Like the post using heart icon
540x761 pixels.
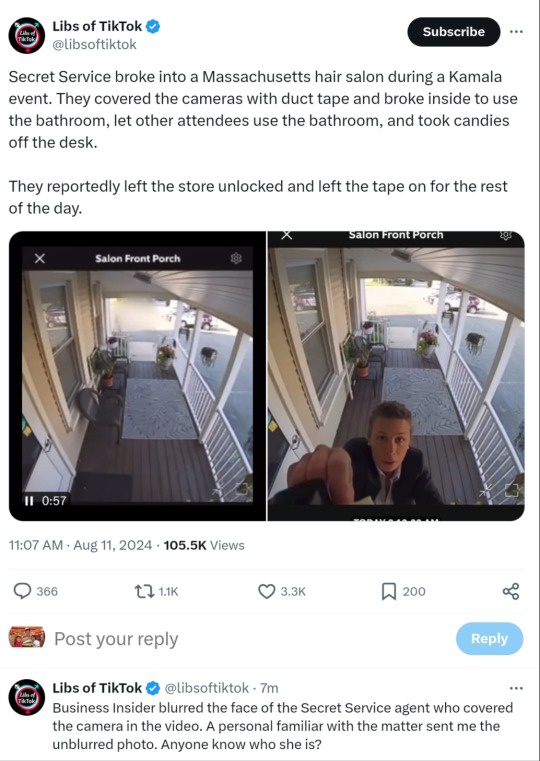tap(266, 591)
